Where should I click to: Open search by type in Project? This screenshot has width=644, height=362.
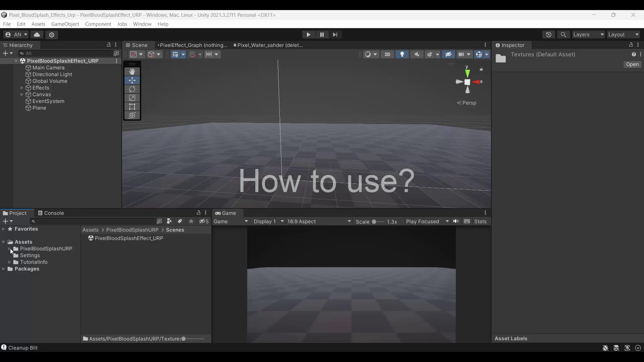tap(169, 221)
